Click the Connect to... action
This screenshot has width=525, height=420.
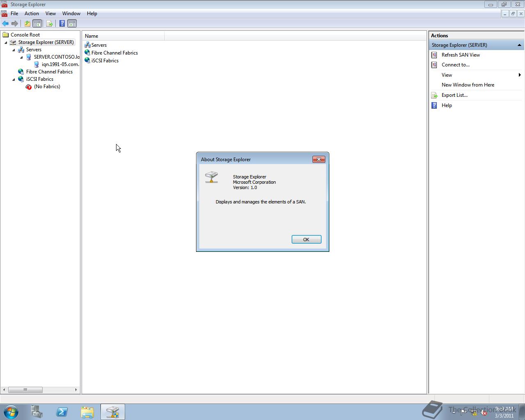tap(456, 65)
